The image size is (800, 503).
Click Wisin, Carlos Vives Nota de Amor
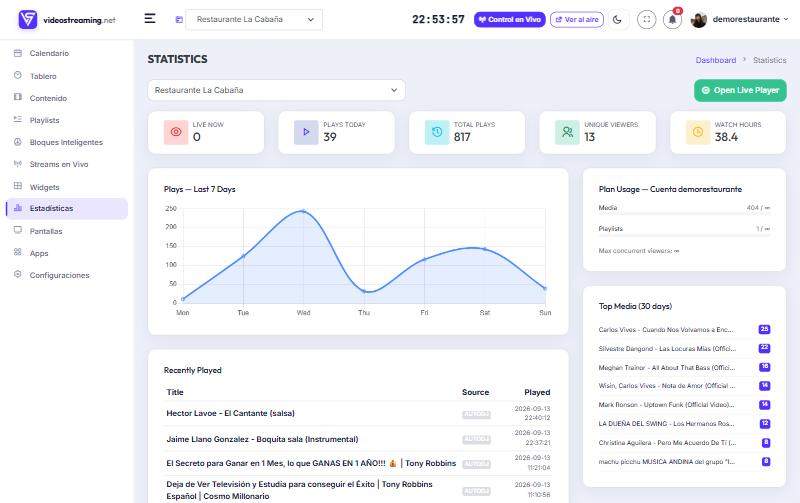click(x=684, y=386)
